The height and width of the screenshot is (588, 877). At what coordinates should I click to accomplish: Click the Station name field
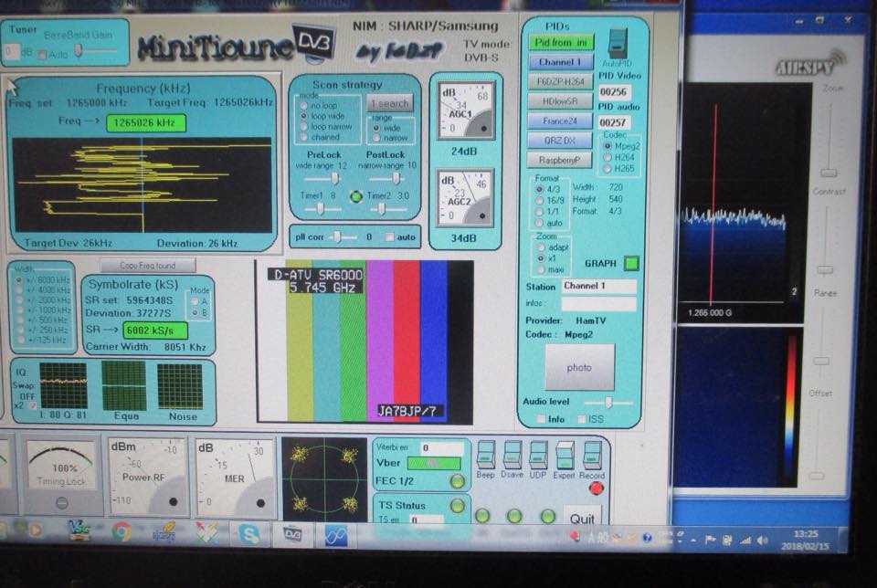[x=599, y=286]
